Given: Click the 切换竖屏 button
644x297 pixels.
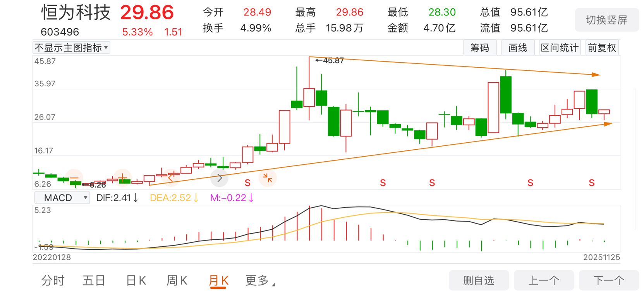Looking at the screenshot, I should [x=606, y=20].
